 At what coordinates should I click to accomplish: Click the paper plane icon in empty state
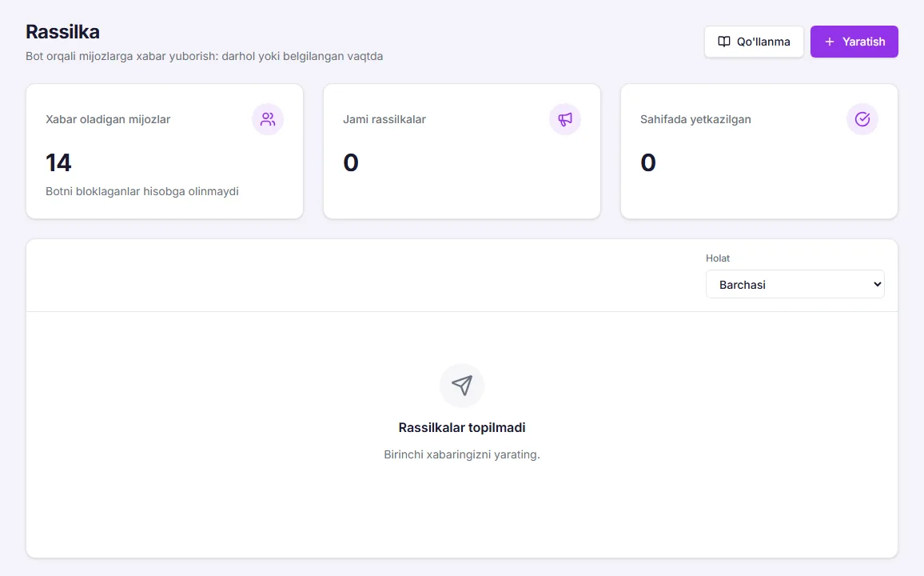click(462, 386)
